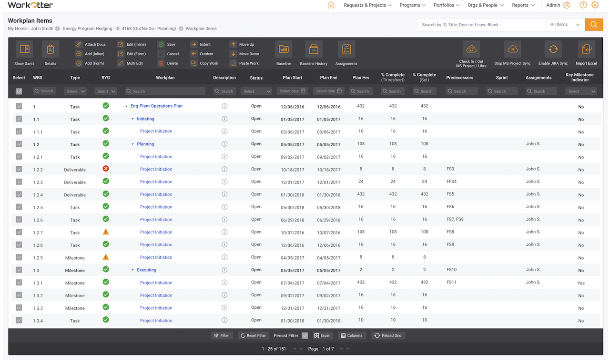
Task: Stop MS Project Sync
Action: [513, 50]
